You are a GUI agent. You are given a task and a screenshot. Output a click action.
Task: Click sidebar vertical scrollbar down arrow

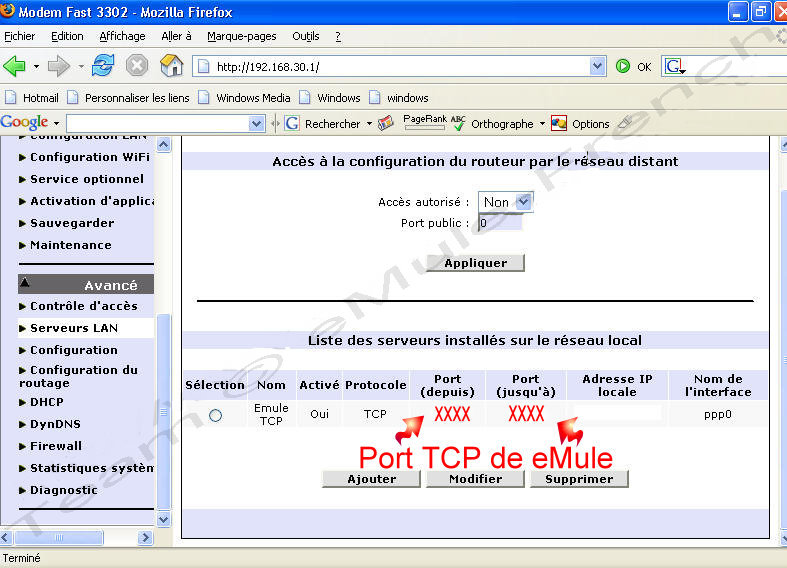(x=164, y=519)
